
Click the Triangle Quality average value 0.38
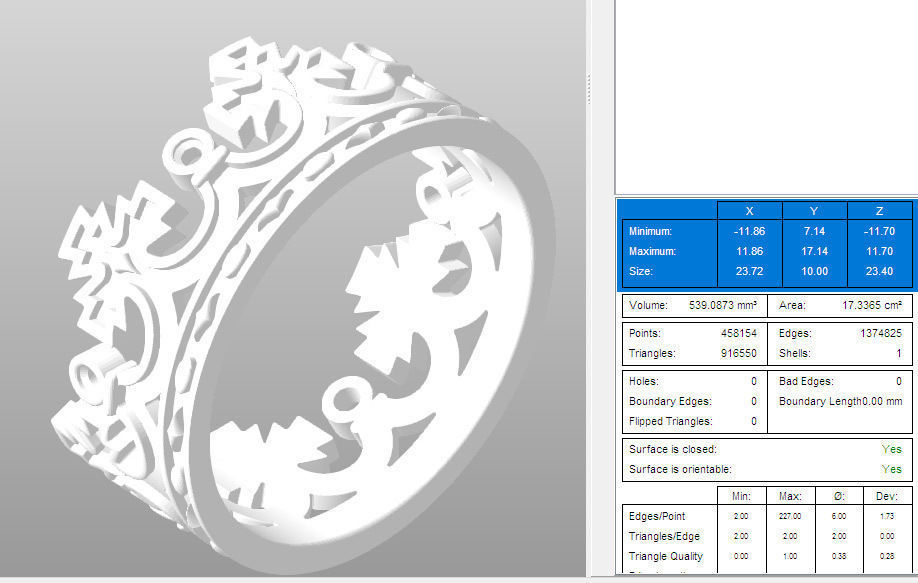tap(839, 556)
